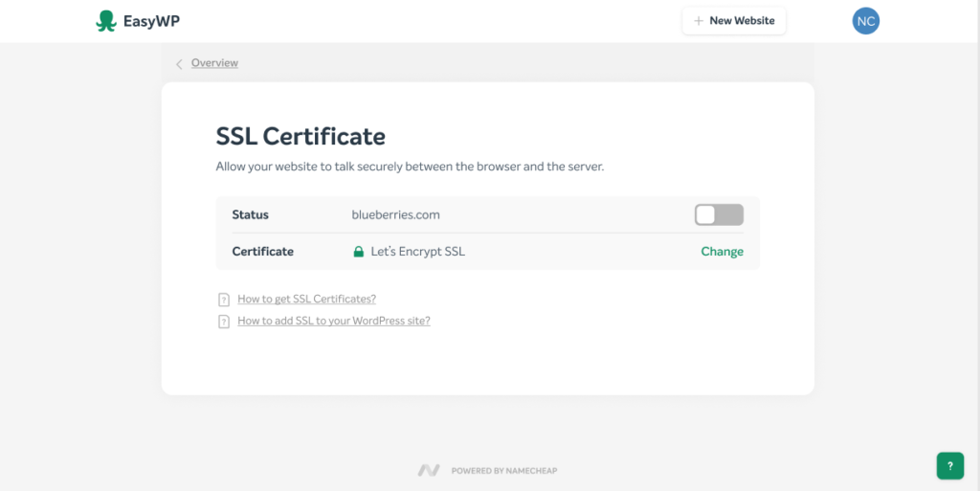Click the EasyWP brand name text
The width and height of the screenshot is (980, 491).
pyautogui.click(x=152, y=21)
